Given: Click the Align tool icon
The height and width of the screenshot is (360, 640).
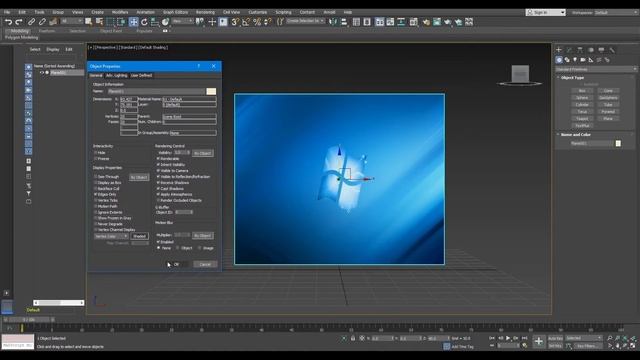Looking at the screenshot, I should pyautogui.click(x=344, y=22).
